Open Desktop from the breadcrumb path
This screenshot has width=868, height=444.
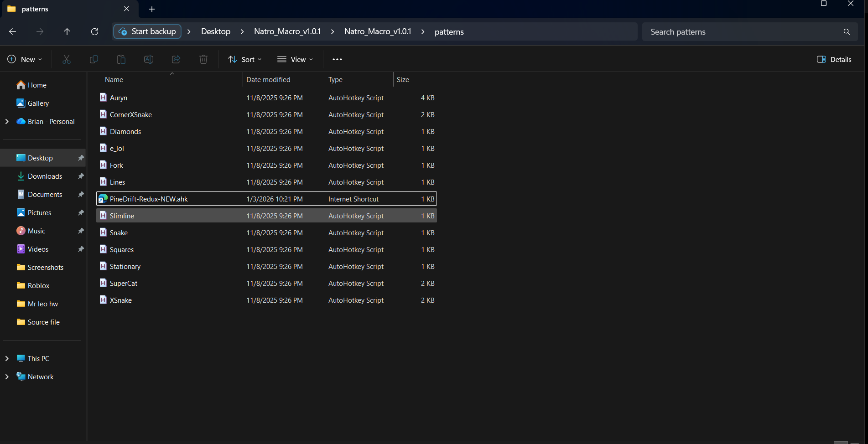215,31
